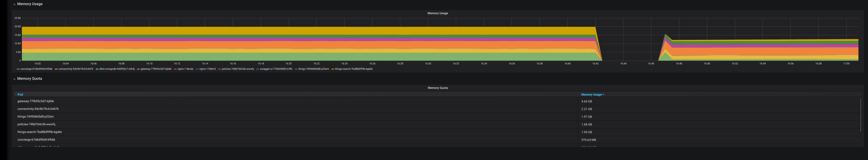Toggle concierge-67d6d95d4-kfhbk series in legend

36,69
